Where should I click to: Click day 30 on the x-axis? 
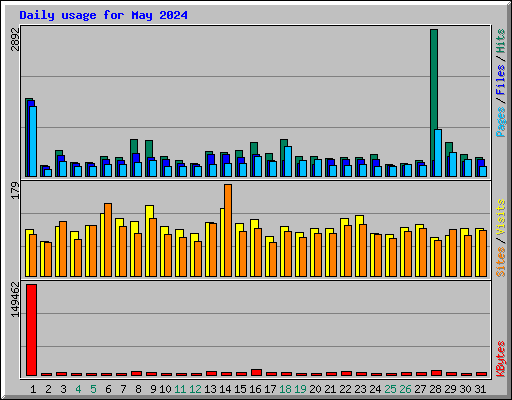tap(465, 389)
